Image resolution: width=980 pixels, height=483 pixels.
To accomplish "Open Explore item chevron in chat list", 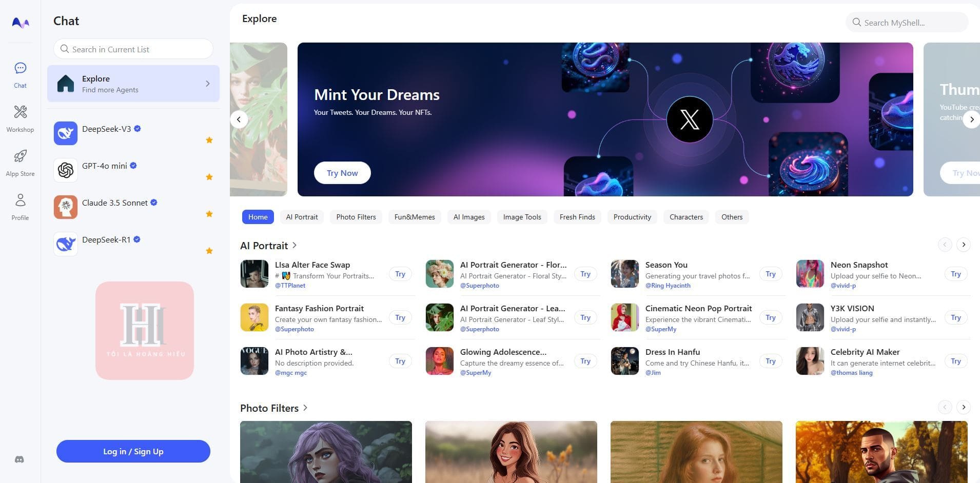I will 208,84.
